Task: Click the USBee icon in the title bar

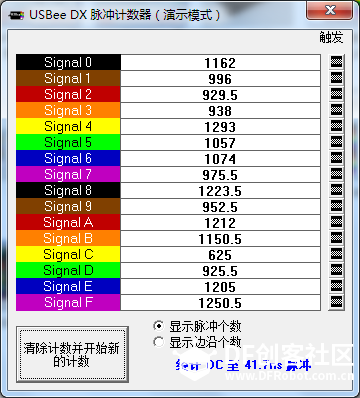Action: point(16,15)
